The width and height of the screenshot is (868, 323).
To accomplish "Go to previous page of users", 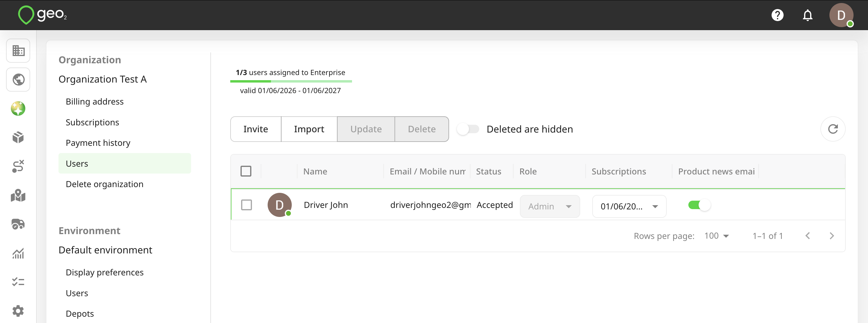I will pyautogui.click(x=807, y=236).
